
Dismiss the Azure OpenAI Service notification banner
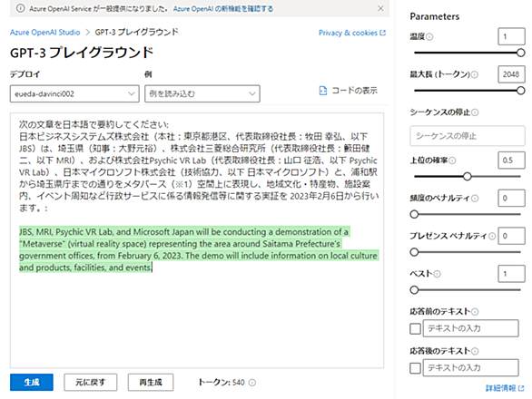point(380,8)
